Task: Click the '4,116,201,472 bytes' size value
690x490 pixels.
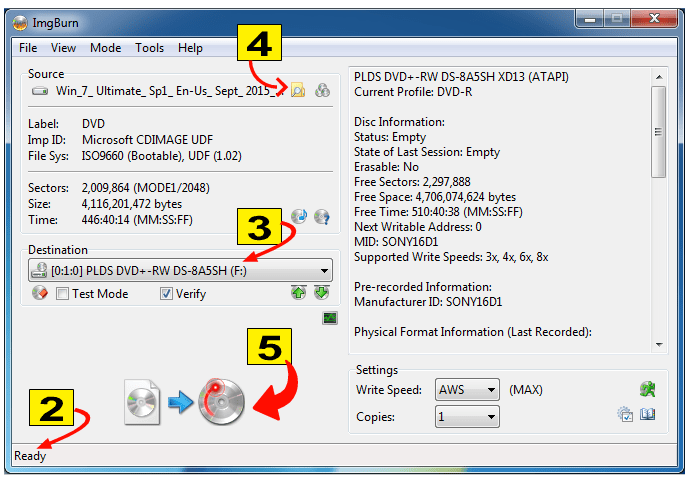Action: click(132, 204)
